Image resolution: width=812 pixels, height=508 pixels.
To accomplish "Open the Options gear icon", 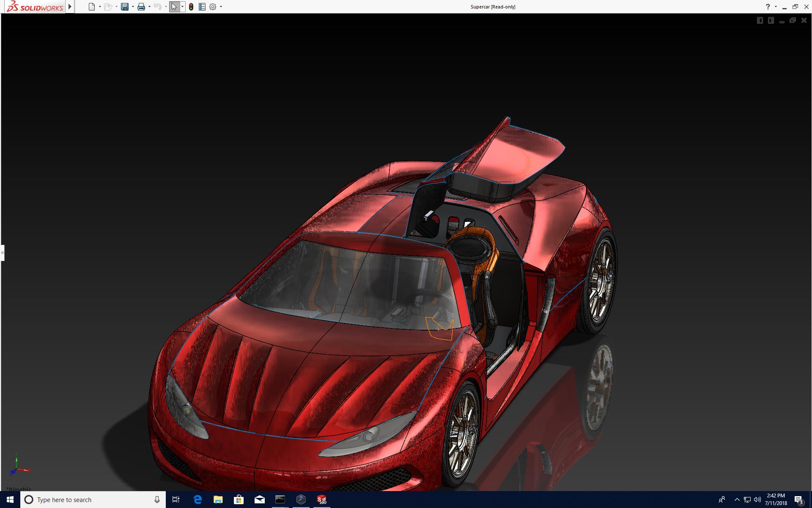I will click(x=213, y=7).
